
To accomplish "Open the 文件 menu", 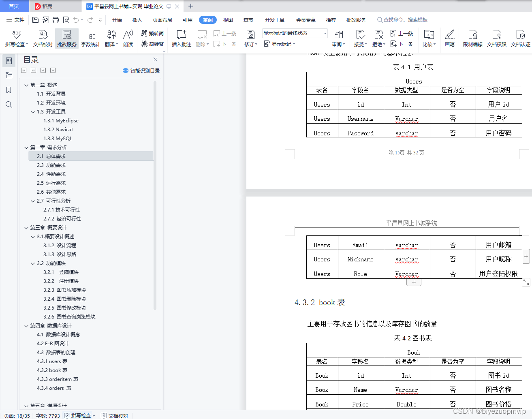I will tap(15, 20).
